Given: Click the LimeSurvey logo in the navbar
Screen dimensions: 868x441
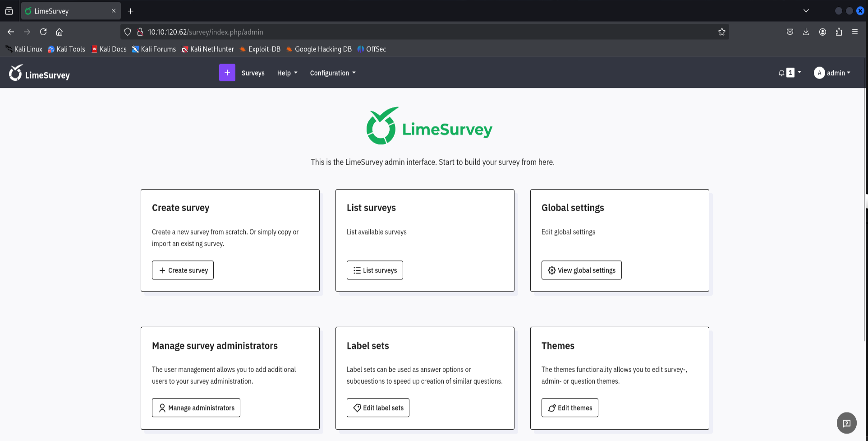Looking at the screenshot, I should coord(39,73).
